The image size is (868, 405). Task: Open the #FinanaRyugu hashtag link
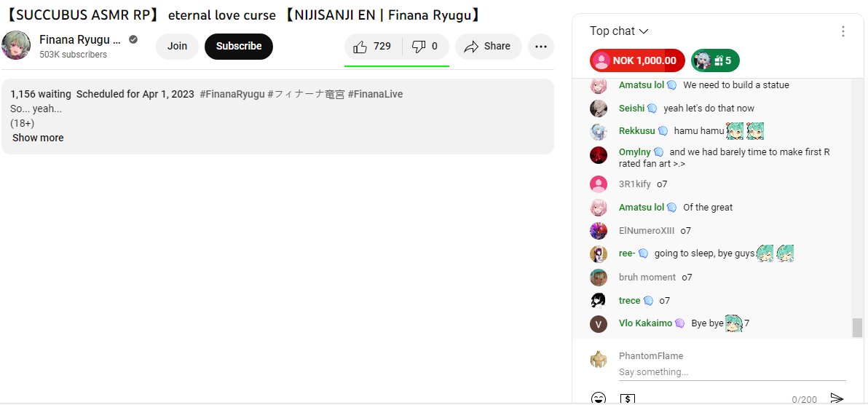point(232,94)
